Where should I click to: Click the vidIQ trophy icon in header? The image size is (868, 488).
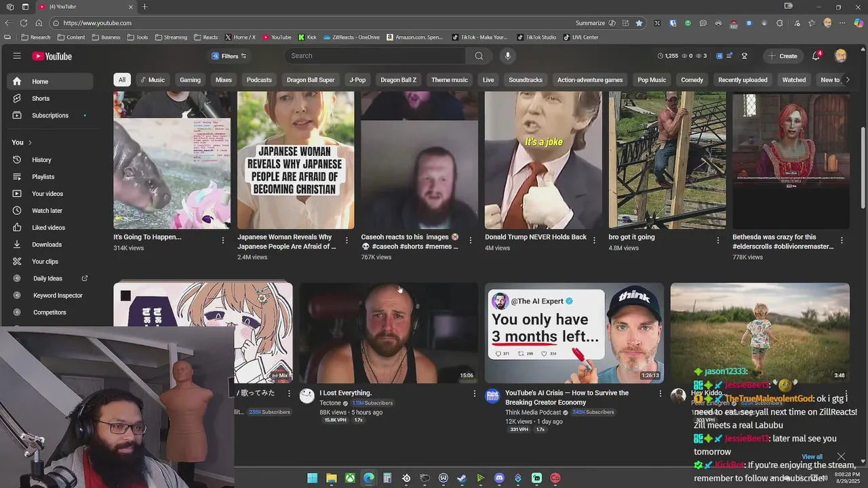coord(744,56)
